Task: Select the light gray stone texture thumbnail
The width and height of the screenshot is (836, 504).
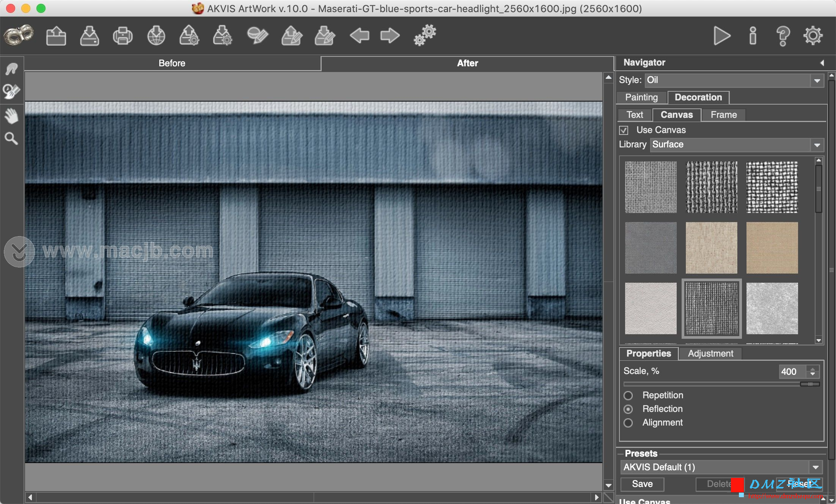Action: coord(772,308)
